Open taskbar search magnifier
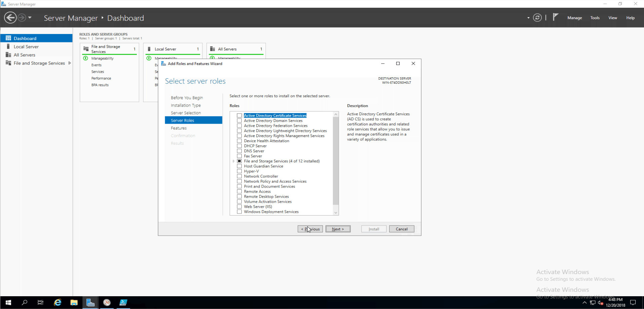Image resolution: width=644 pixels, height=309 pixels. pos(24,303)
